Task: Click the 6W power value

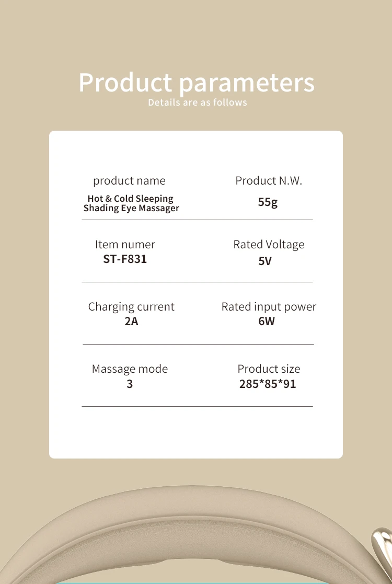Action: point(267,321)
